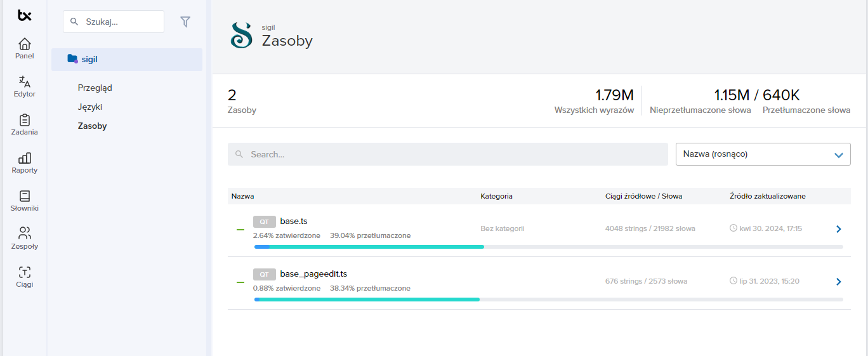Select the sigil project tree item

tap(89, 59)
